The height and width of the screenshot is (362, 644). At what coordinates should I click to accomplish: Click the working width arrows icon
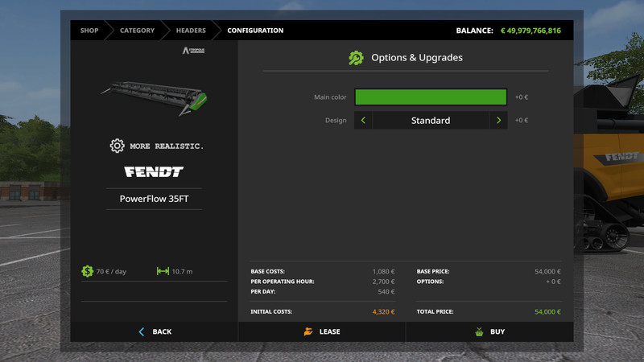[163, 271]
